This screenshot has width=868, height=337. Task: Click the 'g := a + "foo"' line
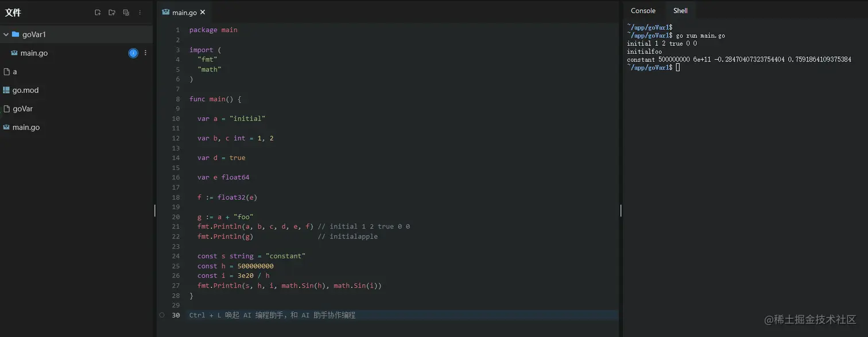[x=225, y=217]
